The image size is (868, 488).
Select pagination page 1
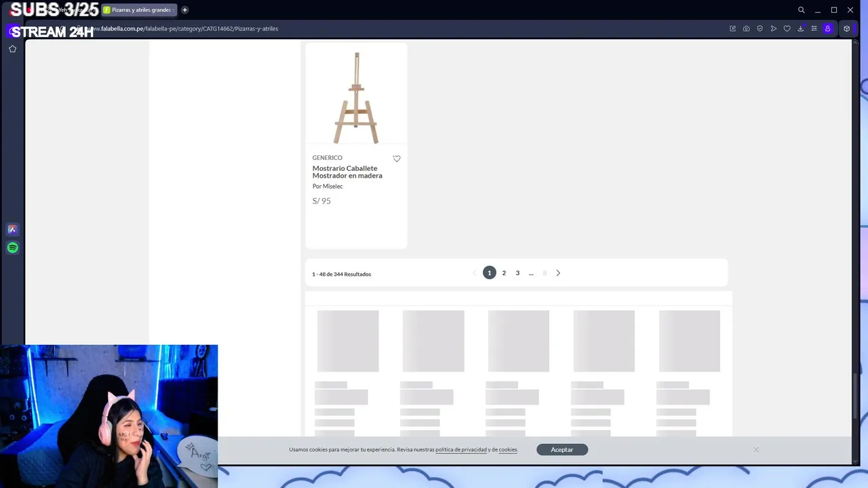click(x=490, y=272)
